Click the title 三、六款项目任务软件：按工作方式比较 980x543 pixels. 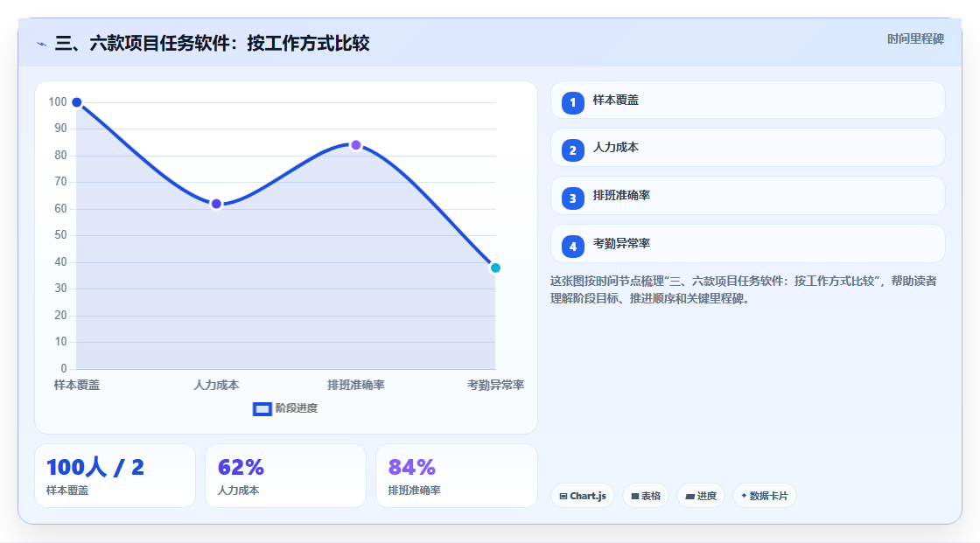coord(213,43)
